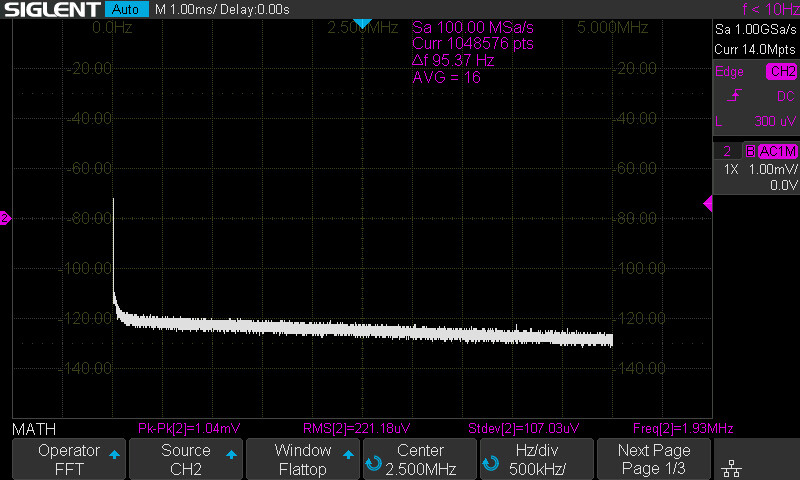This screenshot has height=480, width=800.
Task: Select the Hz/div 500kHz/ control
Action: pyautogui.click(x=536, y=459)
